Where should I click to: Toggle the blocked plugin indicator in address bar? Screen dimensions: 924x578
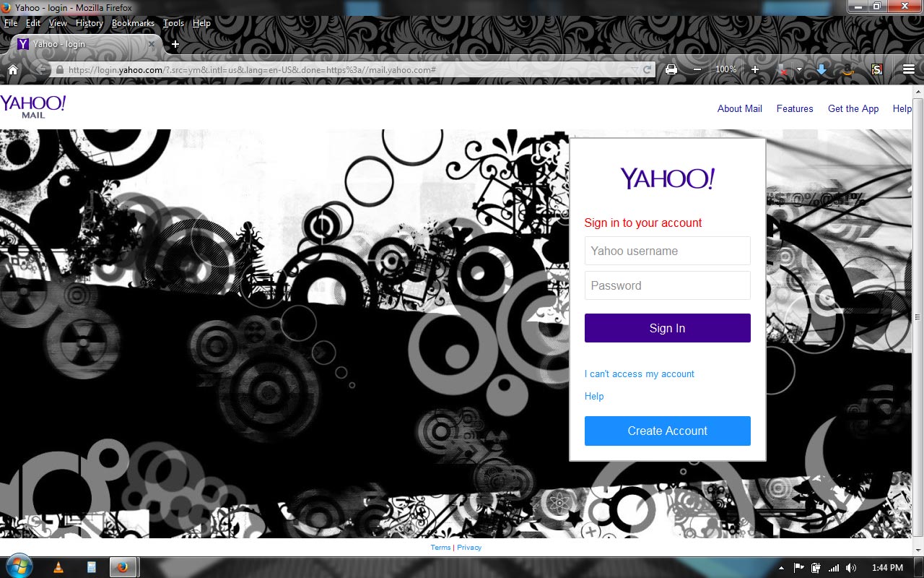(782, 69)
